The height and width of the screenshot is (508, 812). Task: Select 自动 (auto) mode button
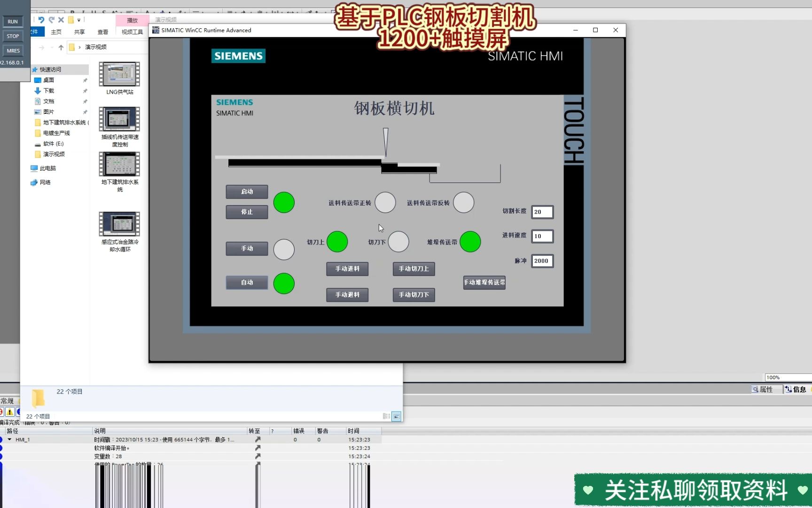click(247, 283)
